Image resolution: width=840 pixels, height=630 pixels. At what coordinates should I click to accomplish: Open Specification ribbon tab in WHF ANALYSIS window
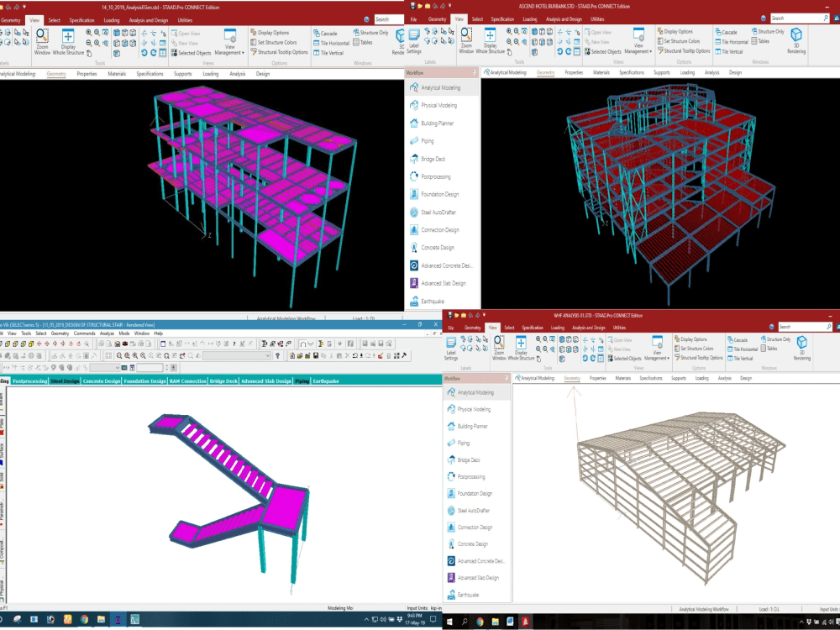pyautogui.click(x=533, y=328)
